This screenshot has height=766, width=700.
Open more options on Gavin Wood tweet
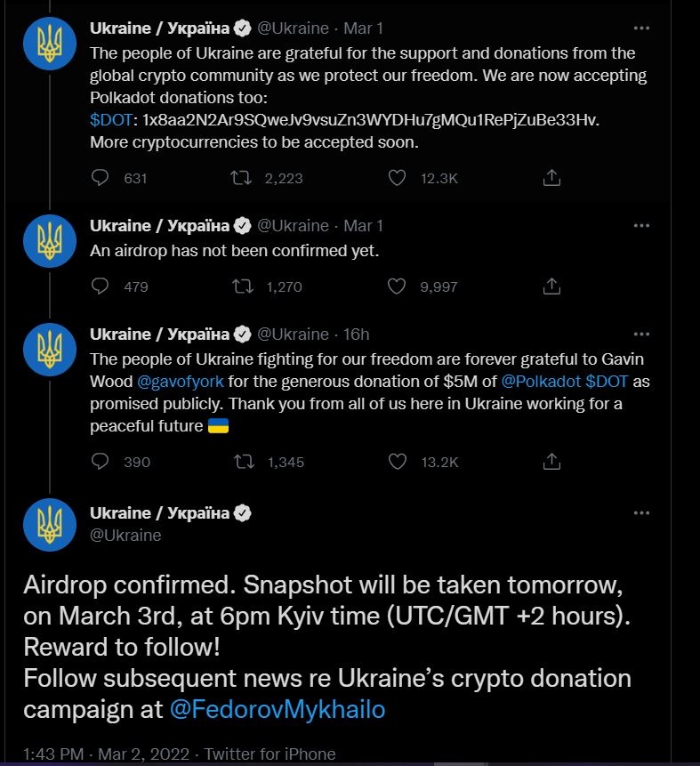click(641, 335)
